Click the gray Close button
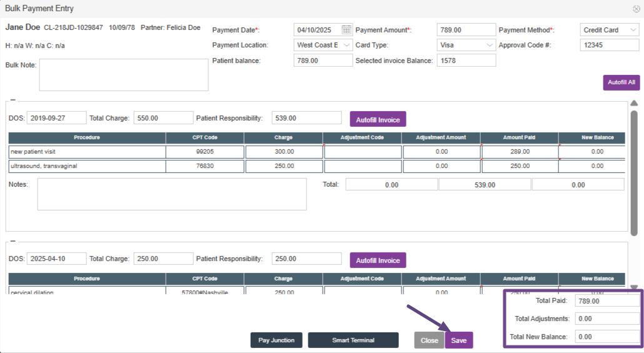This screenshot has height=353, width=644. pos(429,341)
